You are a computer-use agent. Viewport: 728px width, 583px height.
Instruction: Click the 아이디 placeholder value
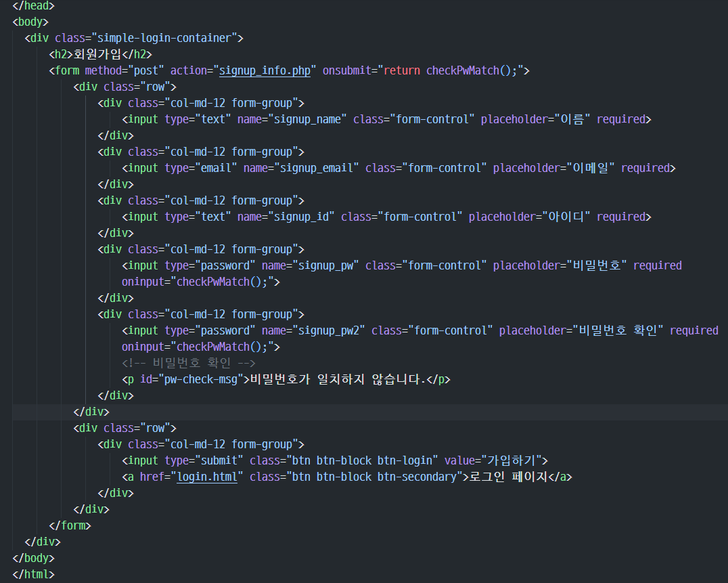pyautogui.click(x=566, y=217)
